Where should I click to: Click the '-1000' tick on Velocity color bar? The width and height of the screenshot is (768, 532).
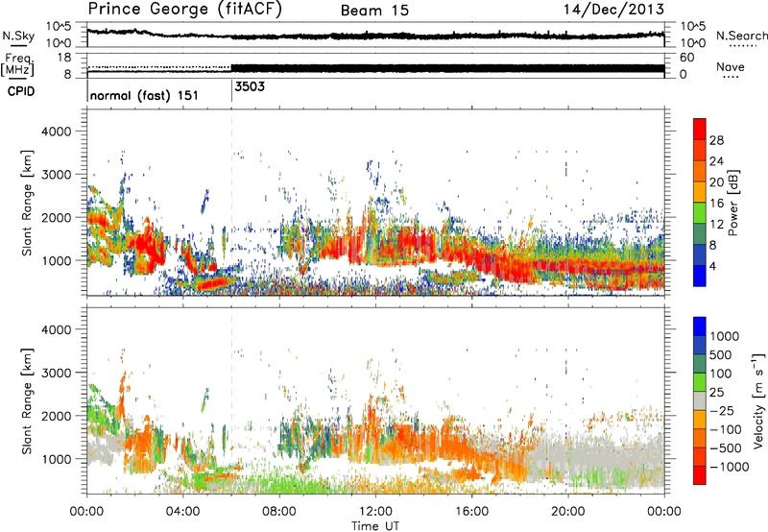click(729, 467)
